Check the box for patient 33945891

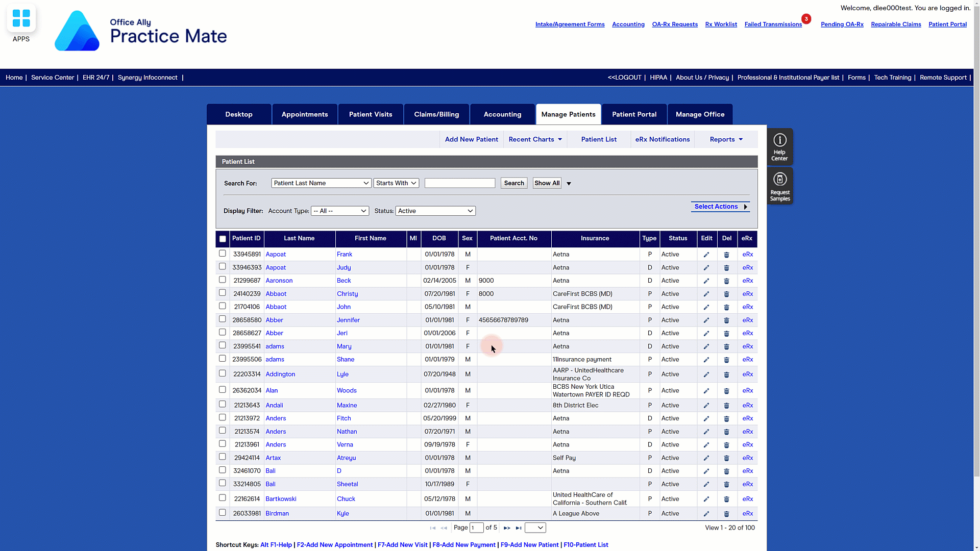click(222, 254)
